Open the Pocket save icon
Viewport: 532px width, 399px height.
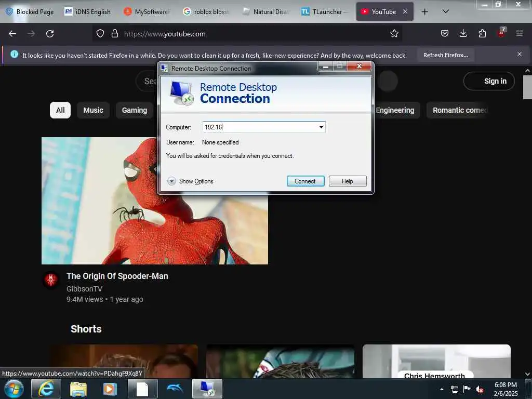point(445,34)
